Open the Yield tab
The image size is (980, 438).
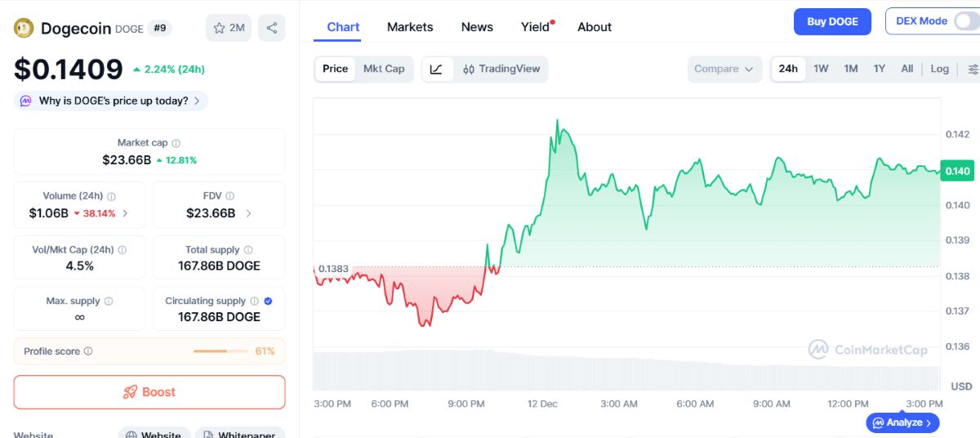[536, 27]
